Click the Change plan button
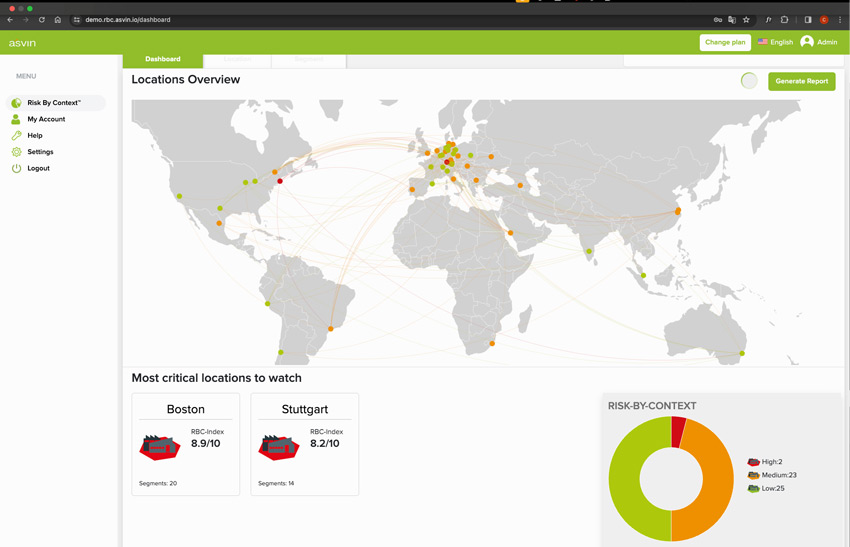This screenshot has height=547, width=850. pos(725,42)
